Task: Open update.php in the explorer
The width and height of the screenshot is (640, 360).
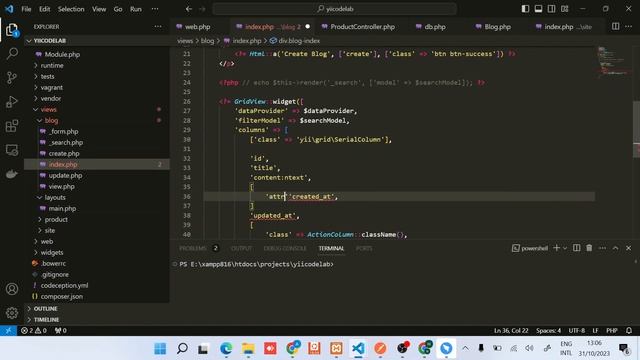Action: [x=65, y=176]
